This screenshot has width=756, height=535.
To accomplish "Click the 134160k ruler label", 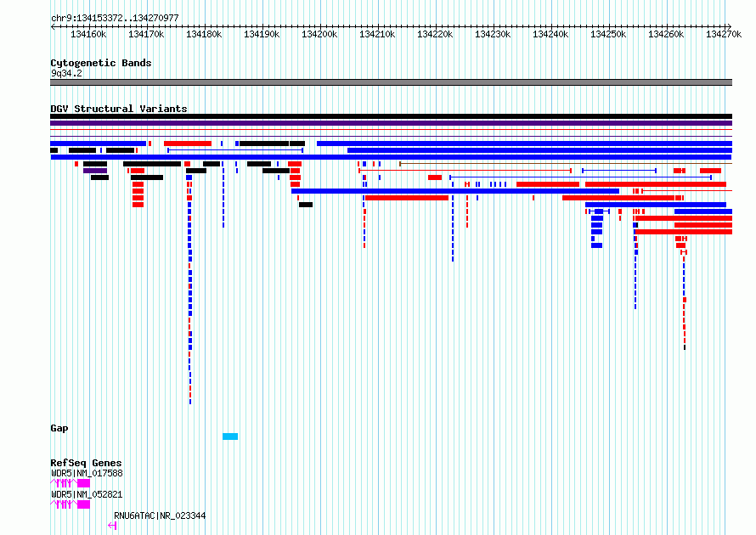I will 88,35.
